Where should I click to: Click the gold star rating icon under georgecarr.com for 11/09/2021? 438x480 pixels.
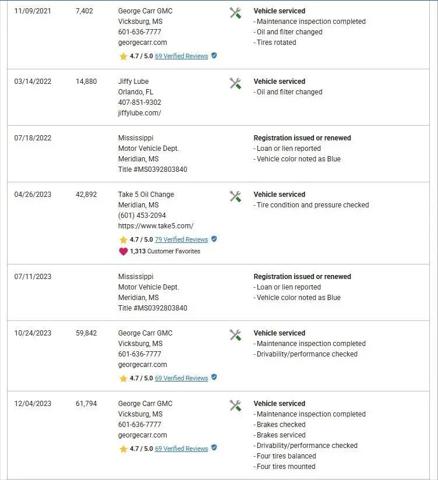pyautogui.click(x=123, y=56)
